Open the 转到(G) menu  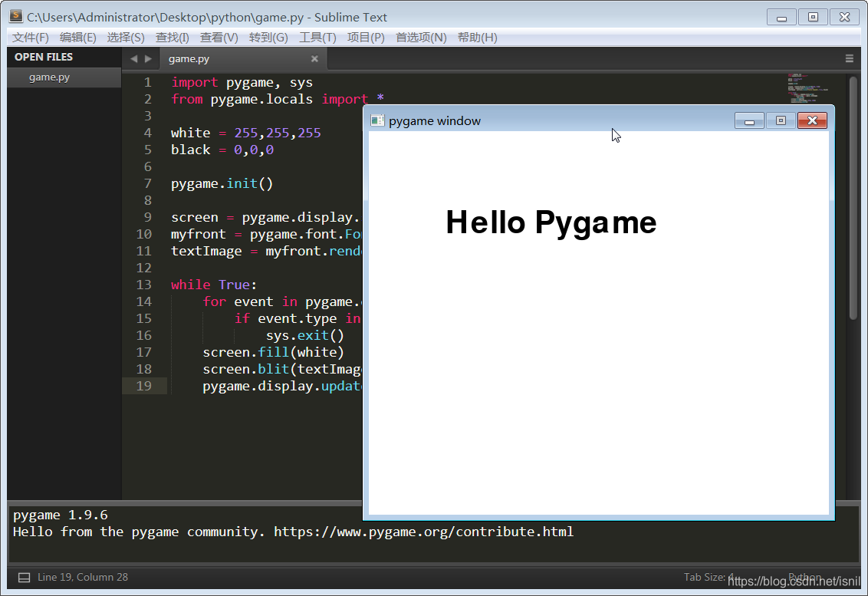point(268,37)
